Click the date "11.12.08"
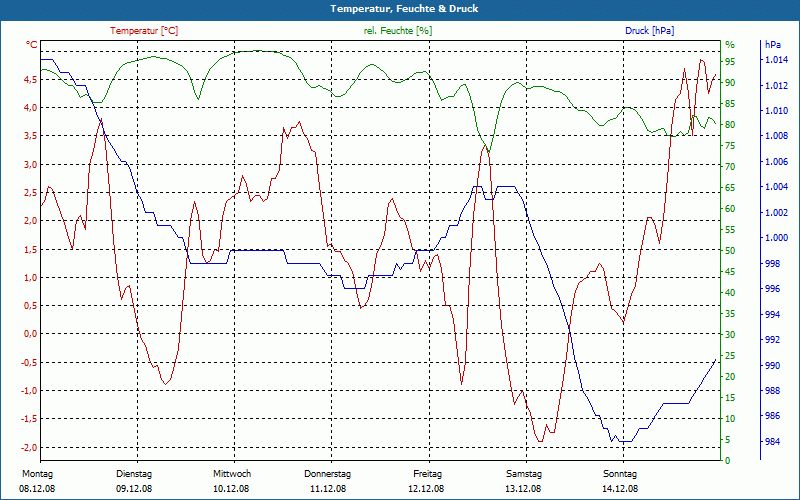 click(328, 489)
